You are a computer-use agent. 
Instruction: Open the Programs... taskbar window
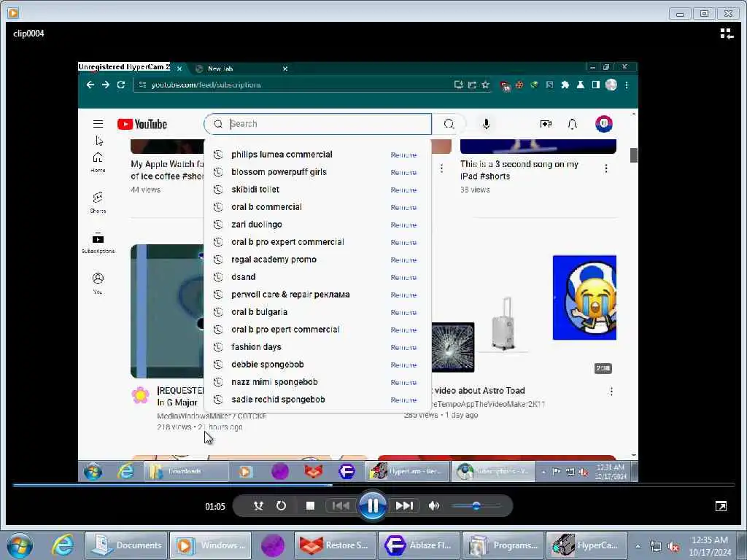click(503, 545)
